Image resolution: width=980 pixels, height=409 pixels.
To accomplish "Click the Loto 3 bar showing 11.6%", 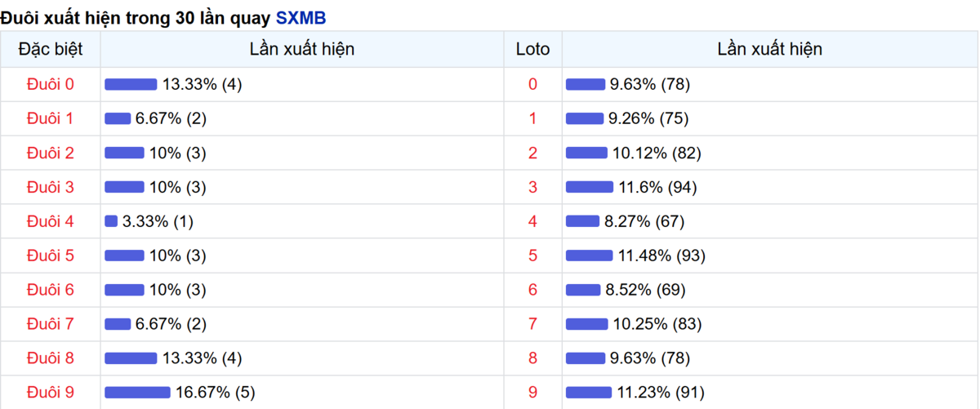I will click(589, 187).
